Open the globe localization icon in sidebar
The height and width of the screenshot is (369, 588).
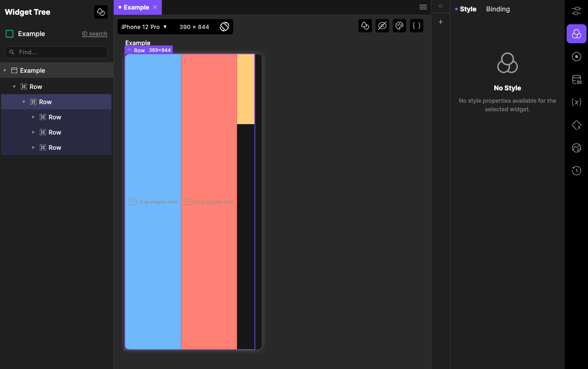pos(577,148)
